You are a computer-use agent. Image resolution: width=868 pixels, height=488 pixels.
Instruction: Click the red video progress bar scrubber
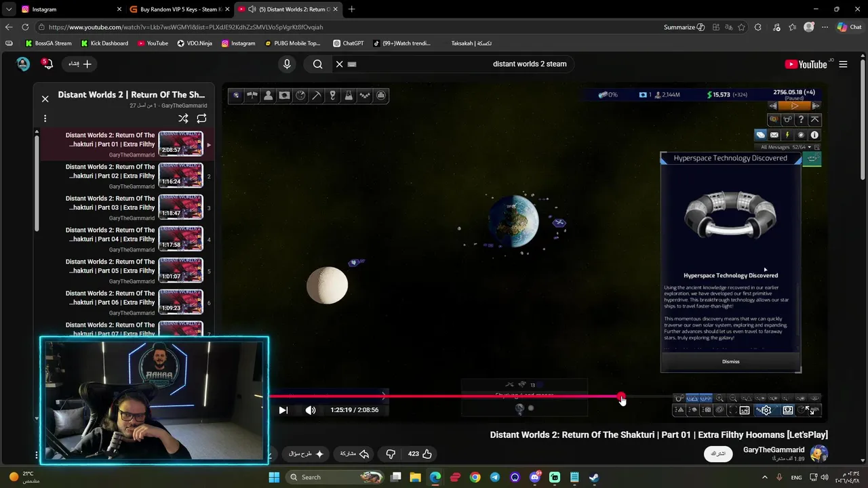(622, 397)
